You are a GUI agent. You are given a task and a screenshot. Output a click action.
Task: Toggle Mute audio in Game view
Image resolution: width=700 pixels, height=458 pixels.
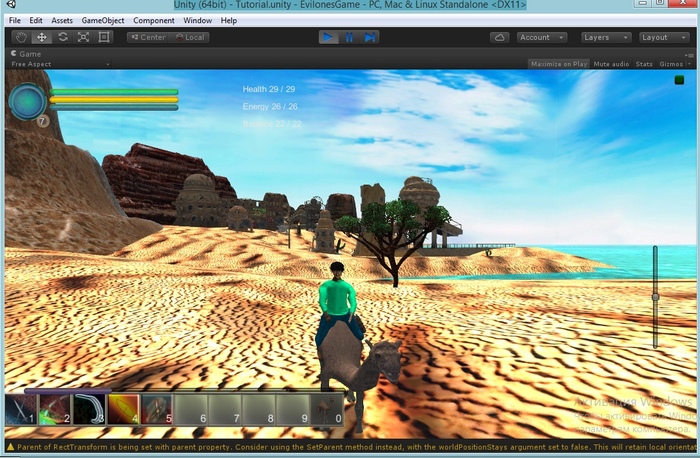(x=611, y=64)
